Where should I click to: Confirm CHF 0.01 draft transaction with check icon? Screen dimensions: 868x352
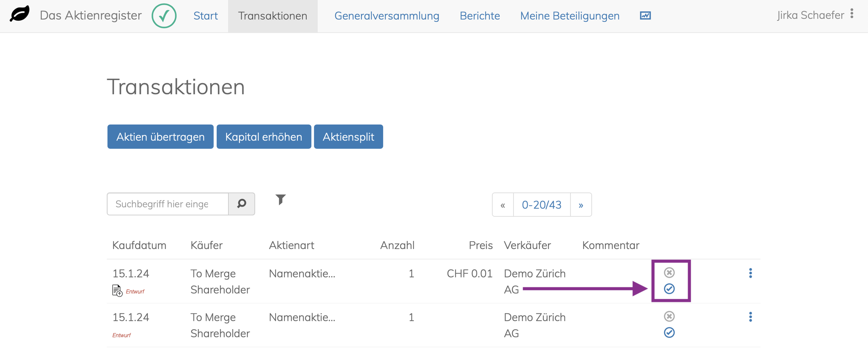tap(669, 289)
